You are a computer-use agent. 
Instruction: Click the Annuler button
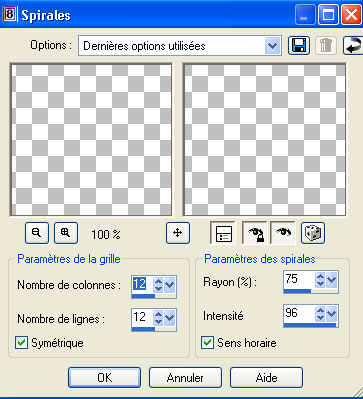(185, 378)
